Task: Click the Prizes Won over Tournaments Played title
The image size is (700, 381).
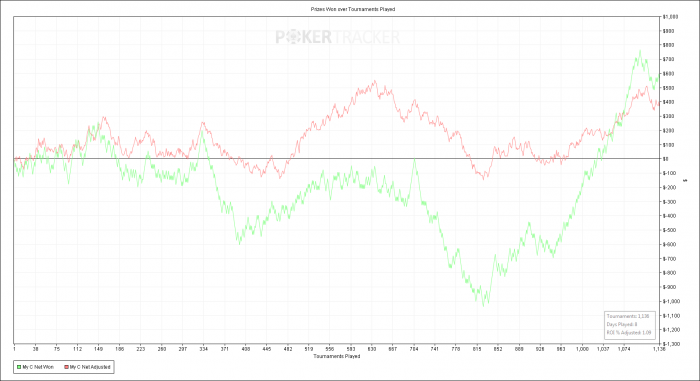Action: [x=353, y=9]
